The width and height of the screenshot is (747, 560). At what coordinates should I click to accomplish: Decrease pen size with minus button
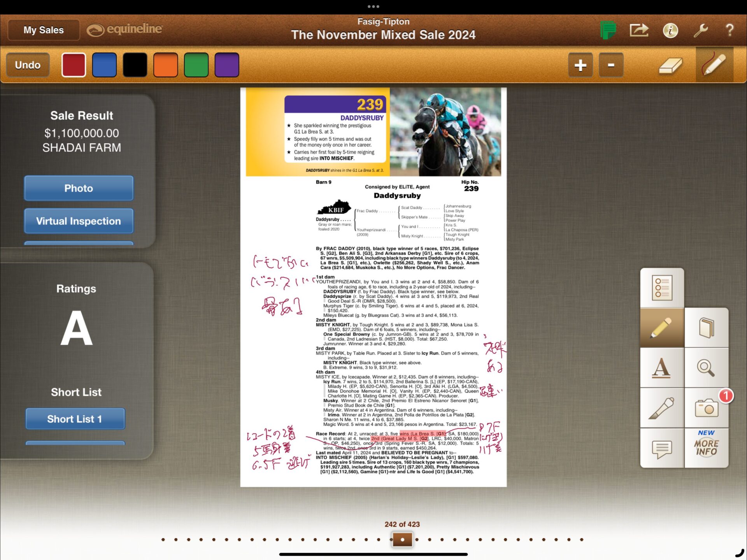[x=611, y=65]
